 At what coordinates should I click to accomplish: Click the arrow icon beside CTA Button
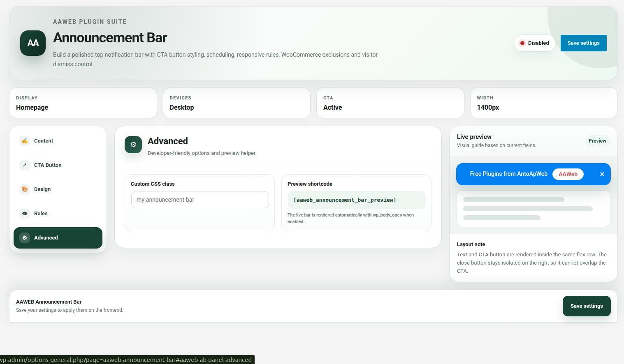pos(25,165)
